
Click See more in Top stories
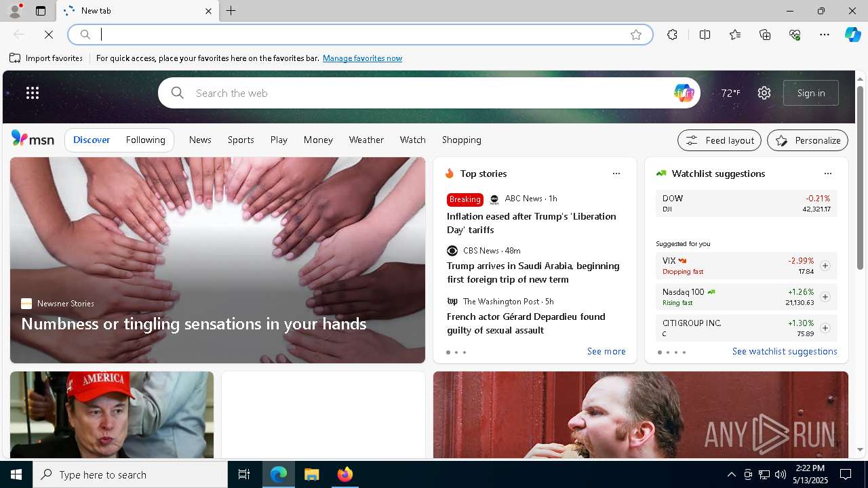click(606, 351)
